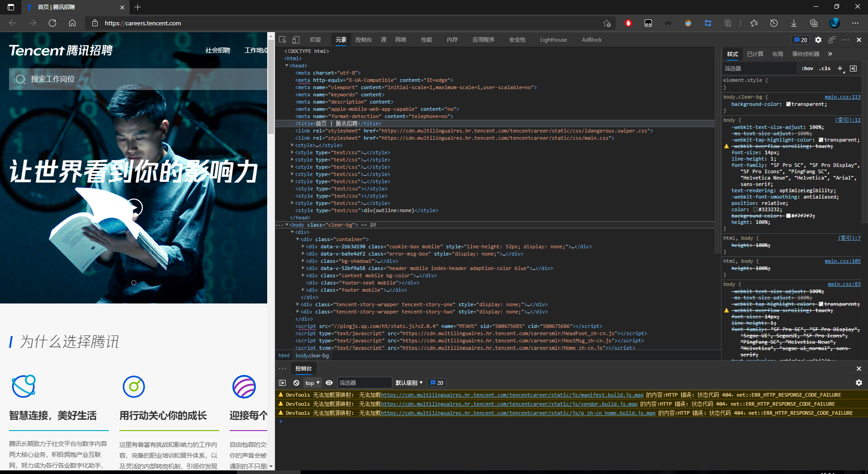
Task: Open the blue swap-arrows extension icon
Action: point(708,23)
